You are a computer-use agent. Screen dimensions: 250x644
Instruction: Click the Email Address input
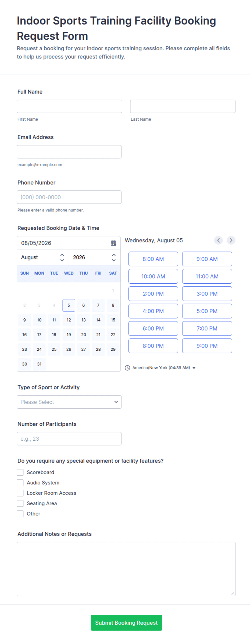tap(69, 152)
